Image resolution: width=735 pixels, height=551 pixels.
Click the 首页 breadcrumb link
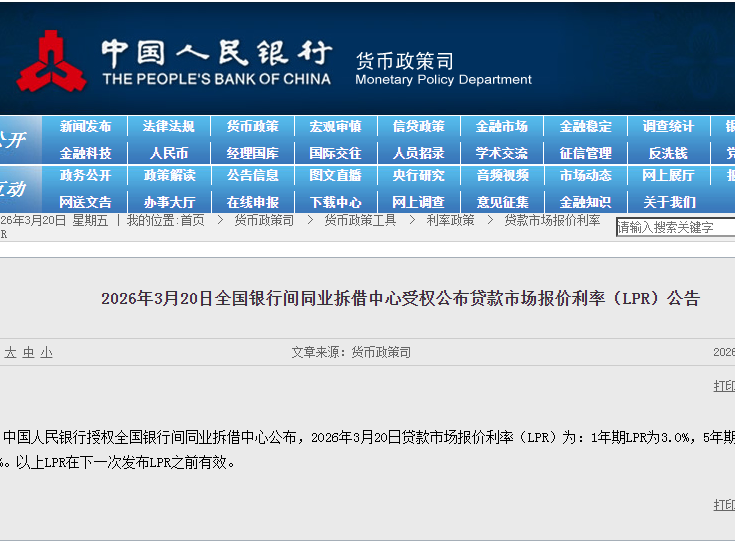[192, 220]
